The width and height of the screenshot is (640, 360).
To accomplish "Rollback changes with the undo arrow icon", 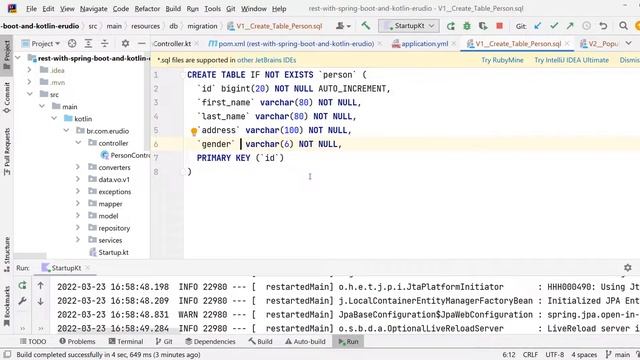I will (603, 26).
